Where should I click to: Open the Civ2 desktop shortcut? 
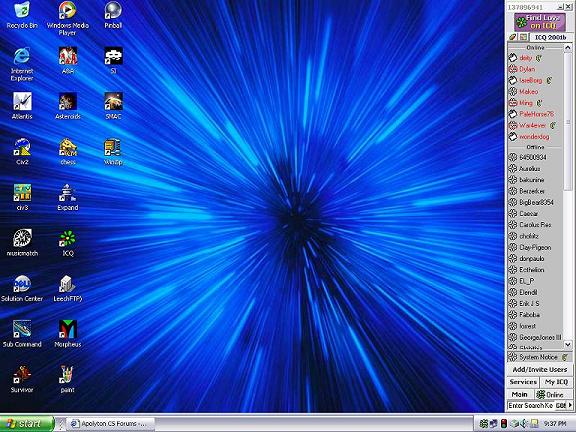click(22, 152)
